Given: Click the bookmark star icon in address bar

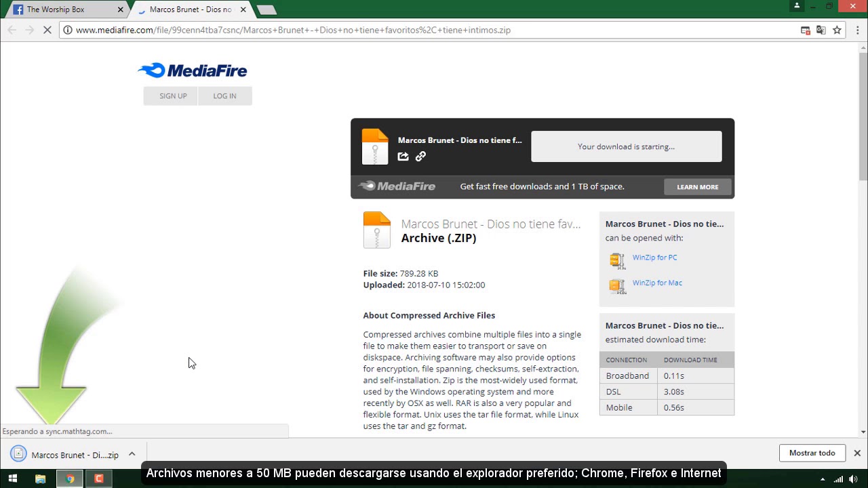Looking at the screenshot, I should (837, 30).
